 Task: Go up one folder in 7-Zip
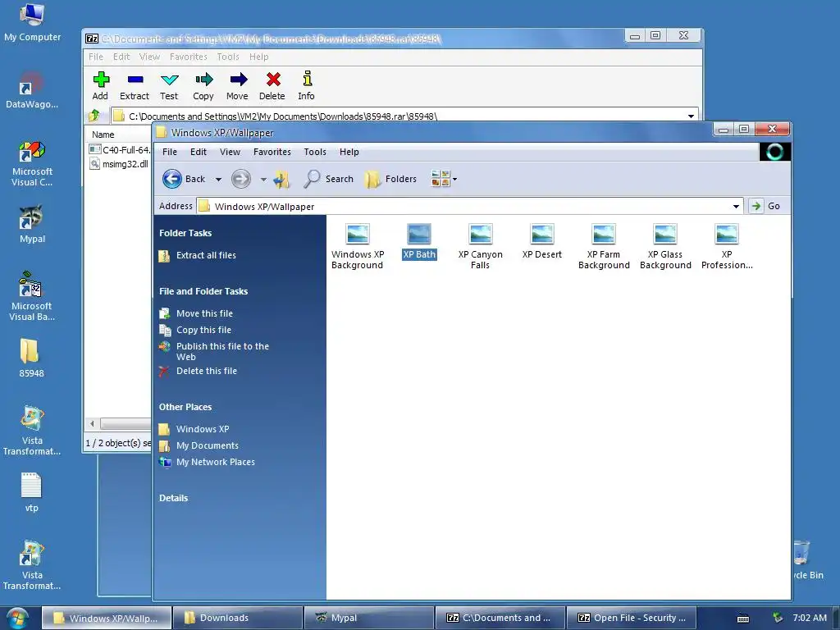95,115
